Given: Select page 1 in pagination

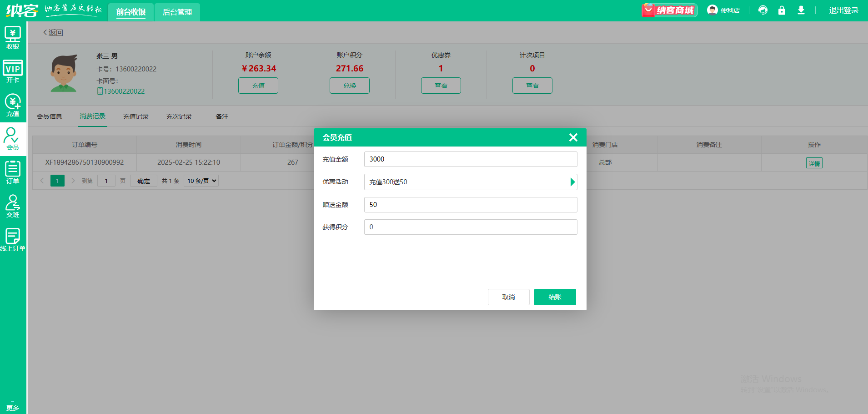Looking at the screenshot, I should point(57,181).
